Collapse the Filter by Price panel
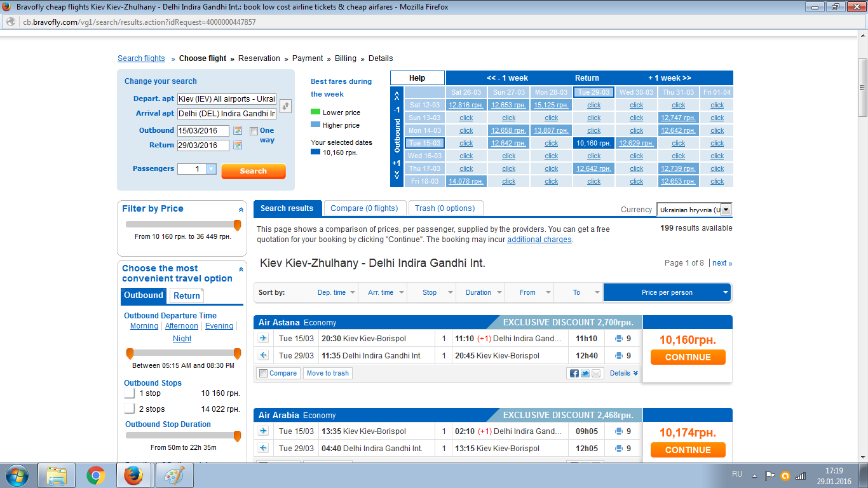Screen dimensions: 868x488 241,209
